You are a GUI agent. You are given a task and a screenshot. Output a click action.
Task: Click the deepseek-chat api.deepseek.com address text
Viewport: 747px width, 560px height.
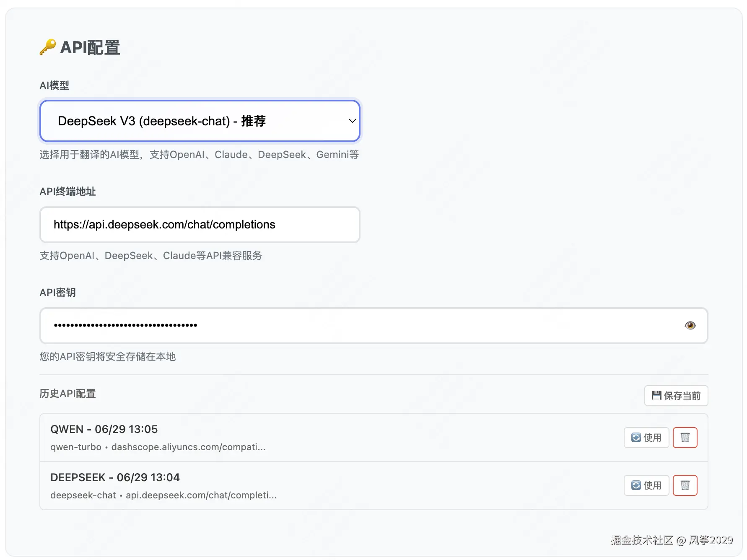163,495
